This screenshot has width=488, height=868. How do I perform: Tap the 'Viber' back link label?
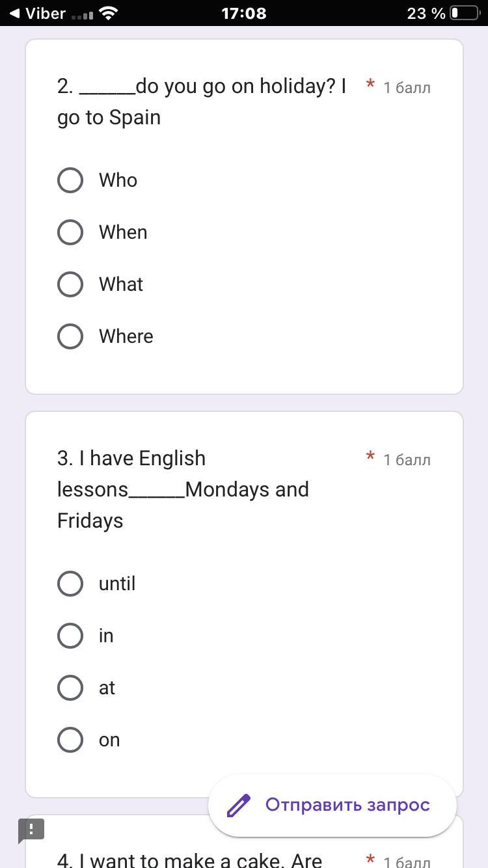click(x=45, y=13)
